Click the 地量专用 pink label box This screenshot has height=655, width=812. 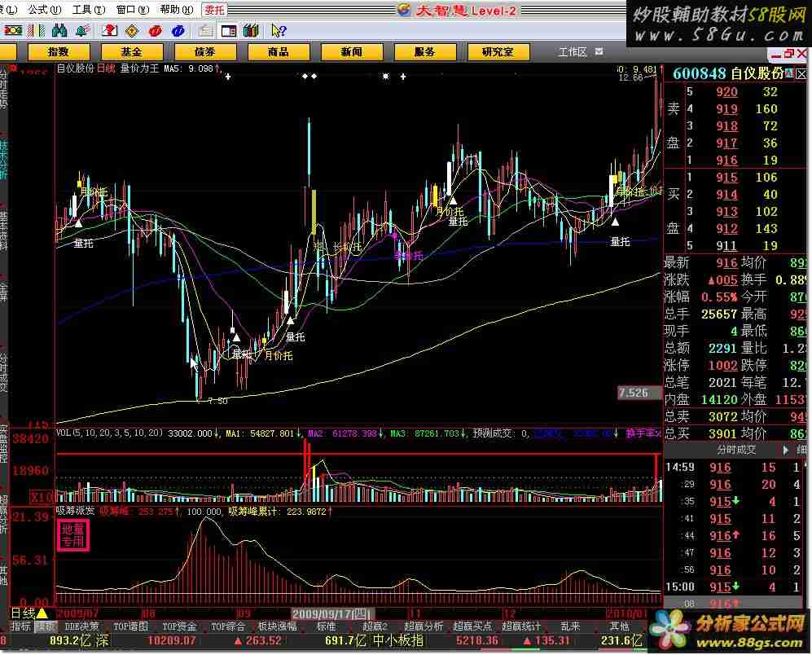(73, 535)
